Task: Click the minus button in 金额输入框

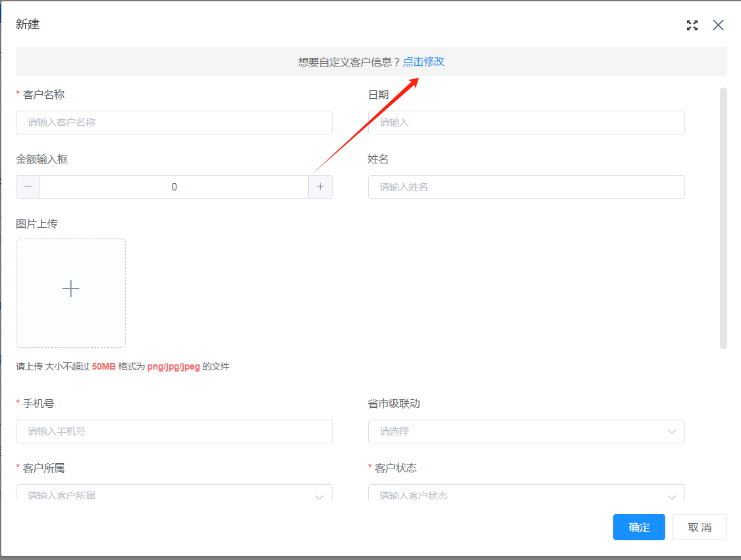Action: [28, 187]
